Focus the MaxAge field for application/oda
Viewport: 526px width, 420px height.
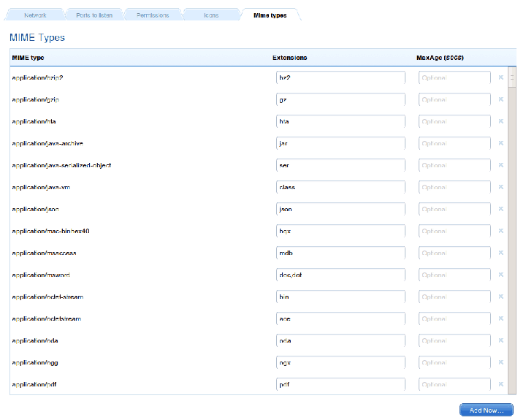(x=454, y=340)
